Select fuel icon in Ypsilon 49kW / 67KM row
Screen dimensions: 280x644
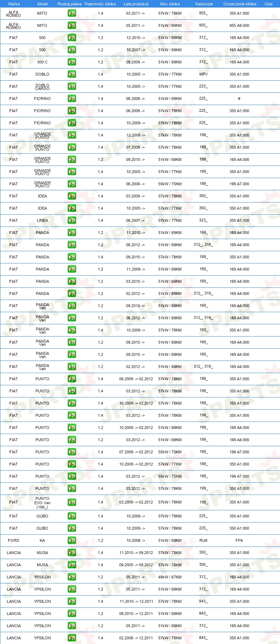[x=72, y=577]
